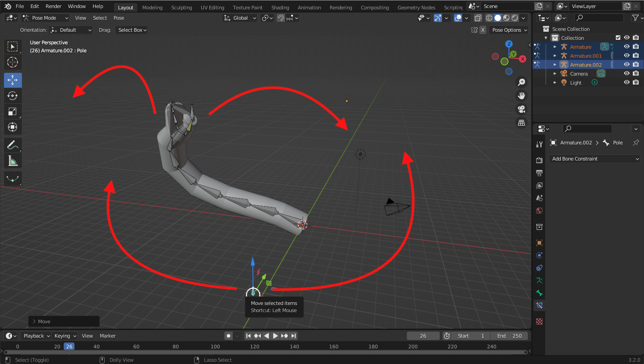Toggle camera view icon in viewport
The height and width of the screenshot is (364, 644).
(521, 109)
